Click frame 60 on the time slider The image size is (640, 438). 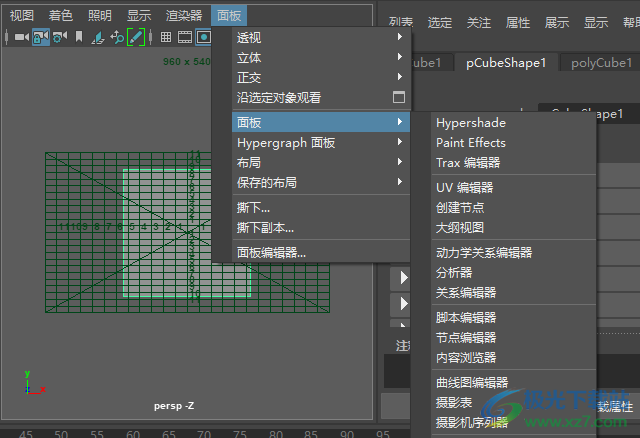pos(133,434)
